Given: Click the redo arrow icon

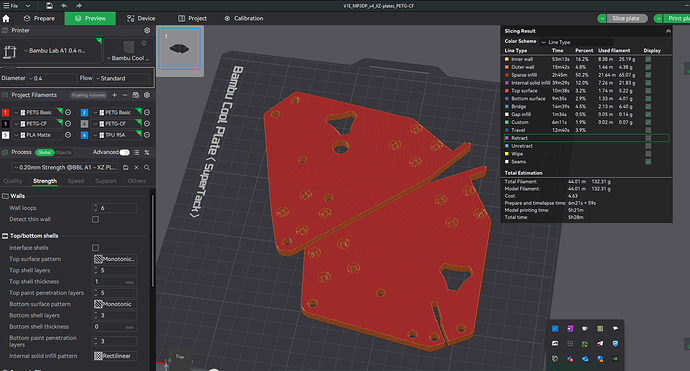Looking at the screenshot, I should point(79,6).
